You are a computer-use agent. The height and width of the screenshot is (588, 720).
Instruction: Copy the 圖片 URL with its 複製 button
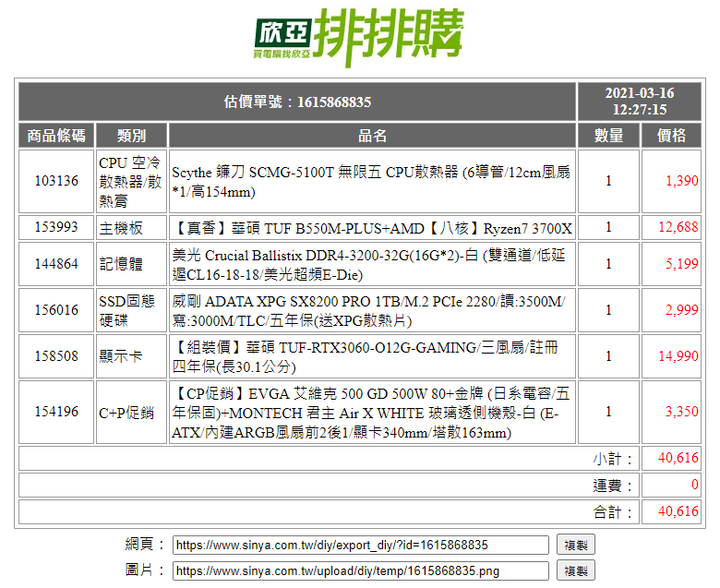[x=576, y=571]
